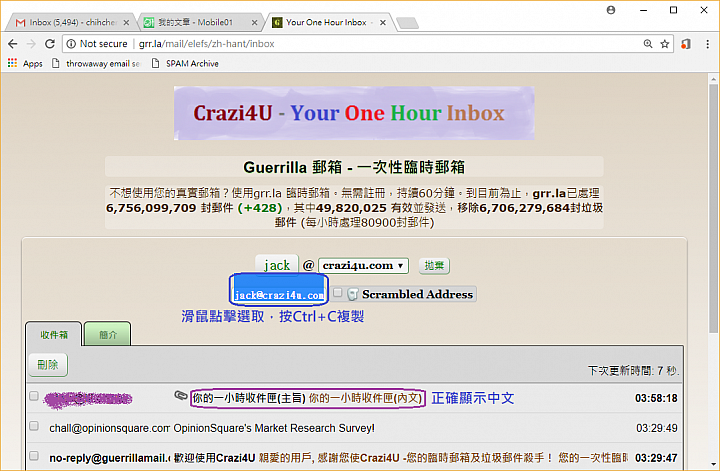Image resolution: width=720 pixels, height=471 pixels.
Task: Click scrollbar down arrow
Action: coord(713,465)
